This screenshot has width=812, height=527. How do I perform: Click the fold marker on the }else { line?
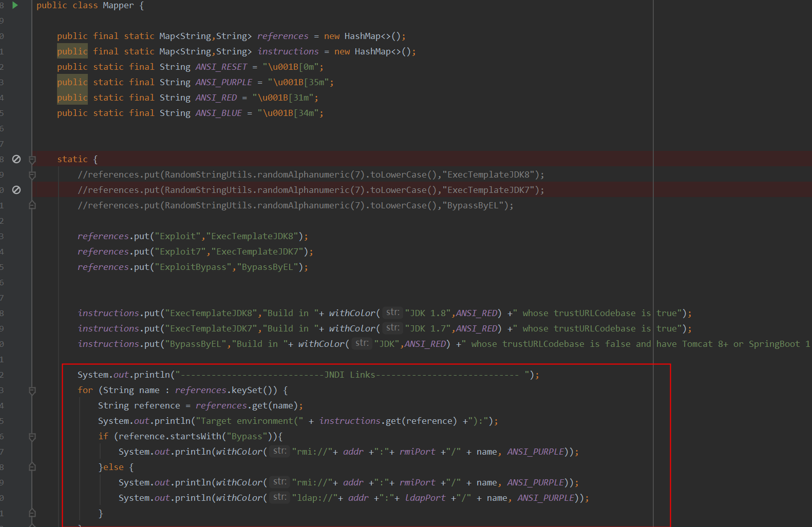point(32,467)
